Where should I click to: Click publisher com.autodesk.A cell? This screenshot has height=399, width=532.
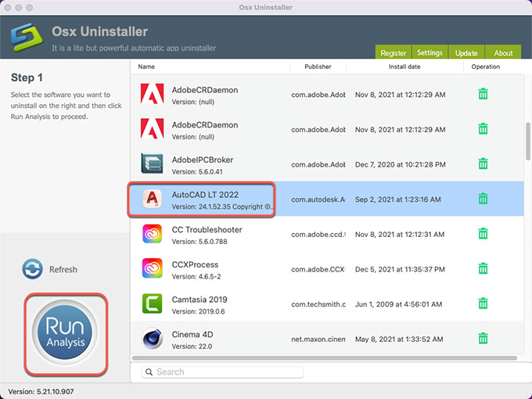tap(318, 199)
